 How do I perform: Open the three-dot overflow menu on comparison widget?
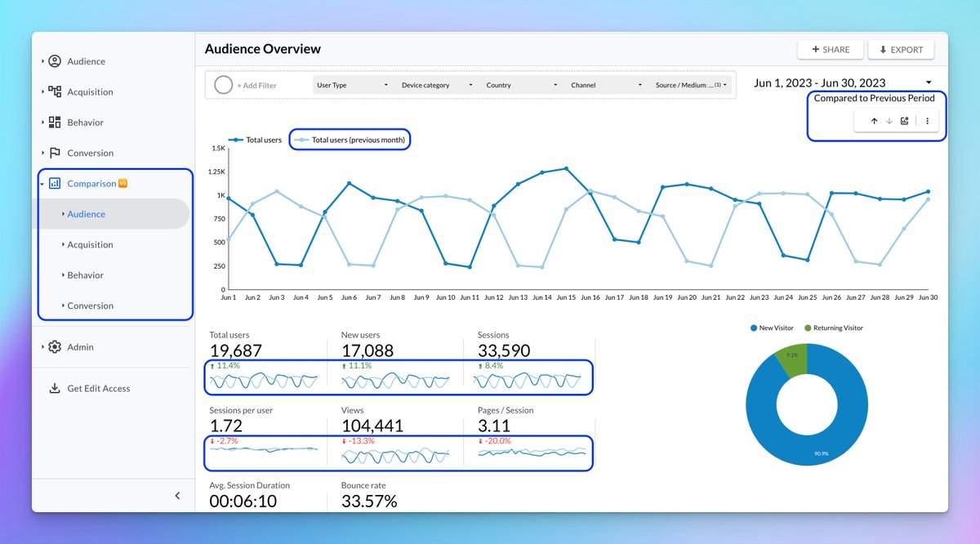(x=927, y=120)
